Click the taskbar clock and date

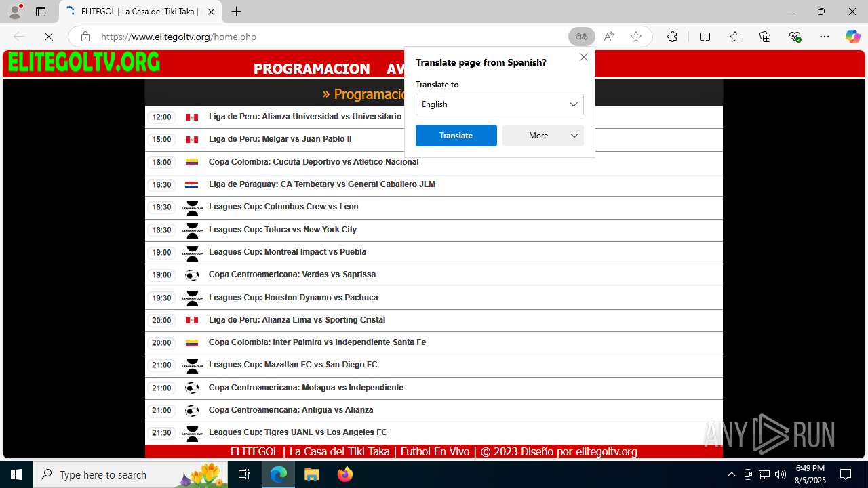(x=810, y=474)
